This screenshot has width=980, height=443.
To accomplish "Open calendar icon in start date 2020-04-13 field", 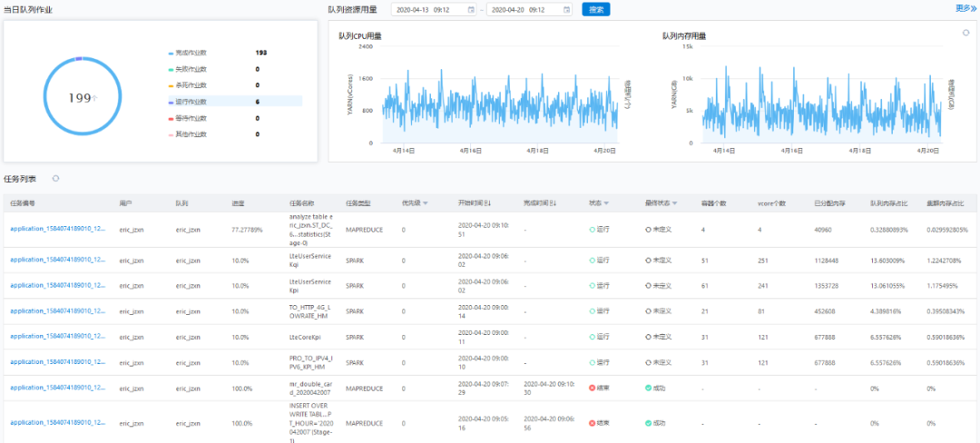I will click(x=471, y=9).
